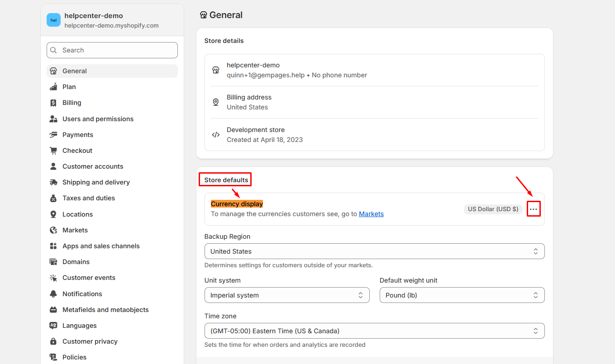Click the Notifications bell icon
Image resolution: width=615 pixels, height=364 pixels.
tap(53, 294)
